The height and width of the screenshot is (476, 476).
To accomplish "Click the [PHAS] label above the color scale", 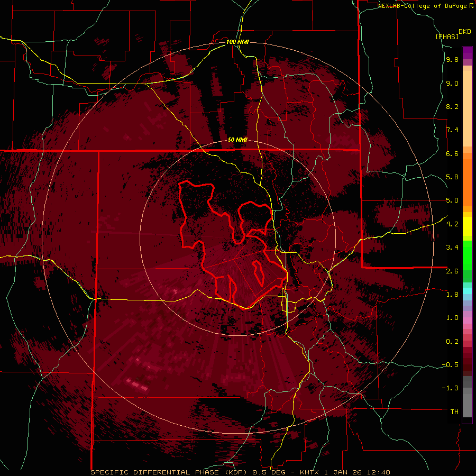I will point(447,36).
